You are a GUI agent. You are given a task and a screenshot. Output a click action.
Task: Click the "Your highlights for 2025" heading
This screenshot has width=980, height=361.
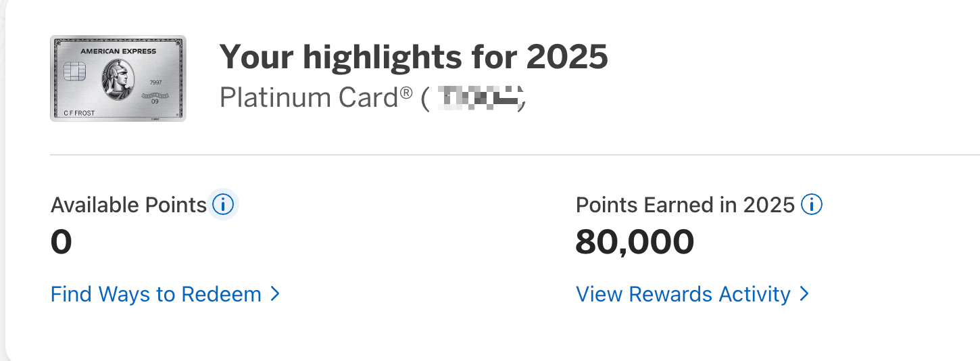414,57
